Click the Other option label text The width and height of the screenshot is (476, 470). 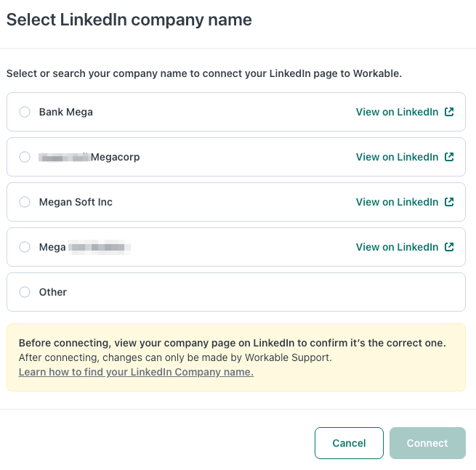point(53,292)
